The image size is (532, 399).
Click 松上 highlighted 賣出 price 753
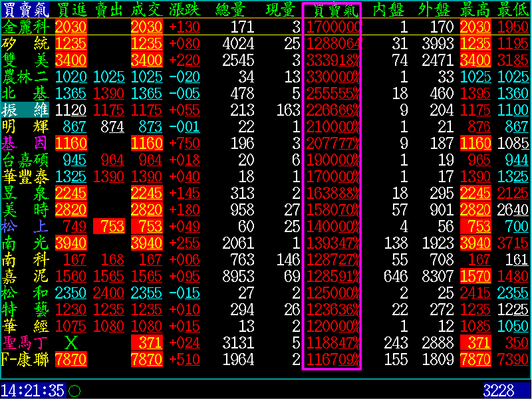click(109, 226)
